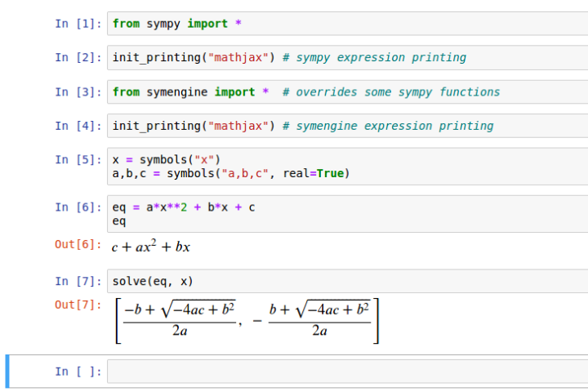Click the Out[6] prompt label
The width and height of the screenshot is (588, 392).
coord(78,244)
